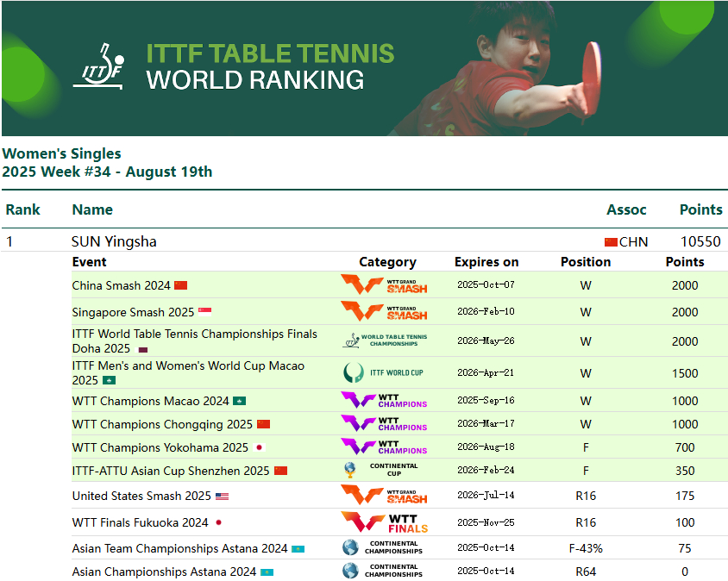The width and height of the screenshot is (728, 581).
Task: Click WTT Champions logo in Yokohama 2025 row
Action: pyautogui.click(x=384, y=447)
